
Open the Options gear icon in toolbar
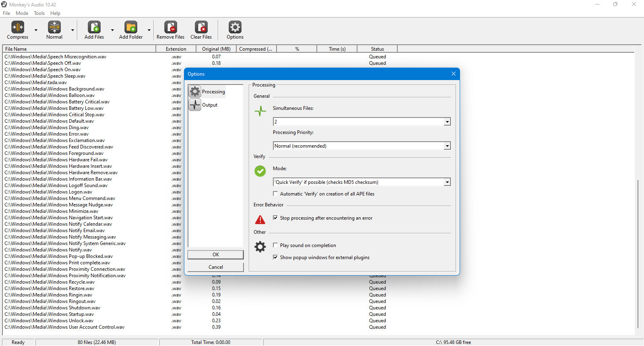point(235,27)
